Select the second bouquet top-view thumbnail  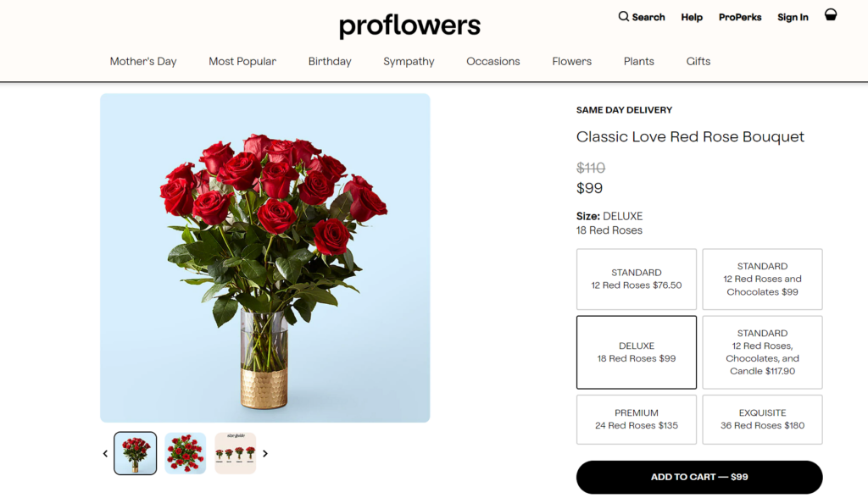click(x=186, y=453)
